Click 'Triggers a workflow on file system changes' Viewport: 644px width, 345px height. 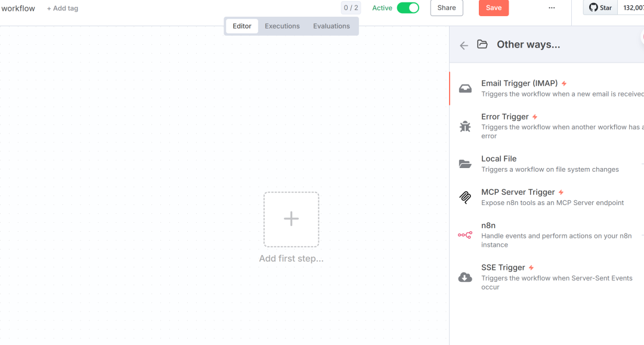[x=550, y=169]
